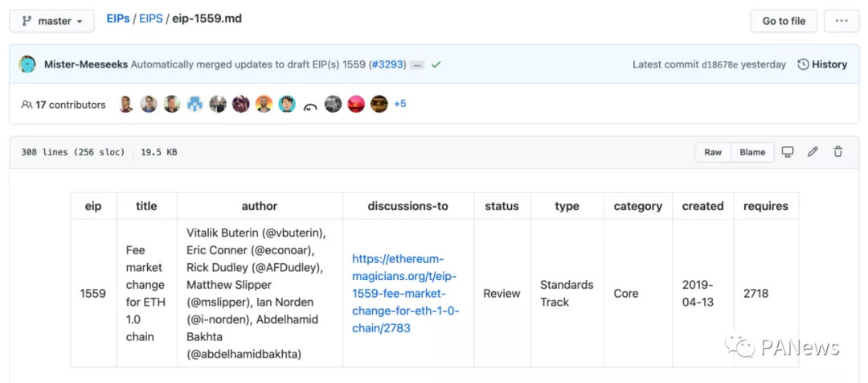868x383 pixels.
Task: Click green check commit status icon
Action: click(436, 64)
